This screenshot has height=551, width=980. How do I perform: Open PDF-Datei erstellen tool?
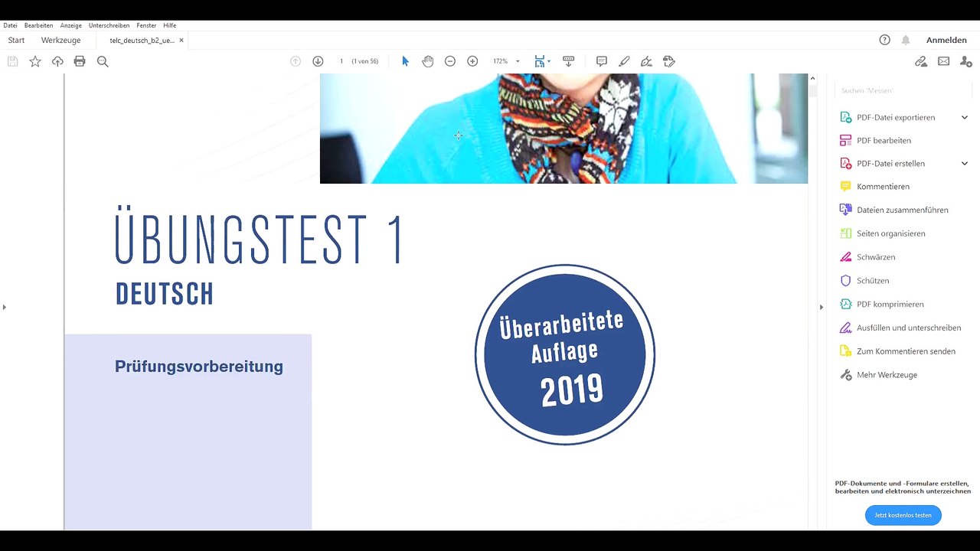tap(882, 163)
